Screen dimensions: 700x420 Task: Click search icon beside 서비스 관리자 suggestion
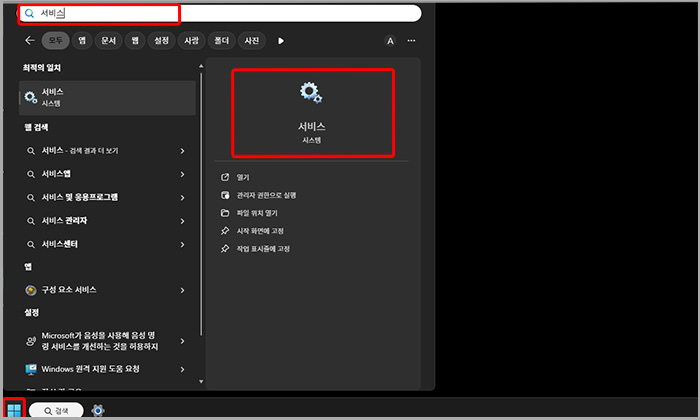point(31,221)
